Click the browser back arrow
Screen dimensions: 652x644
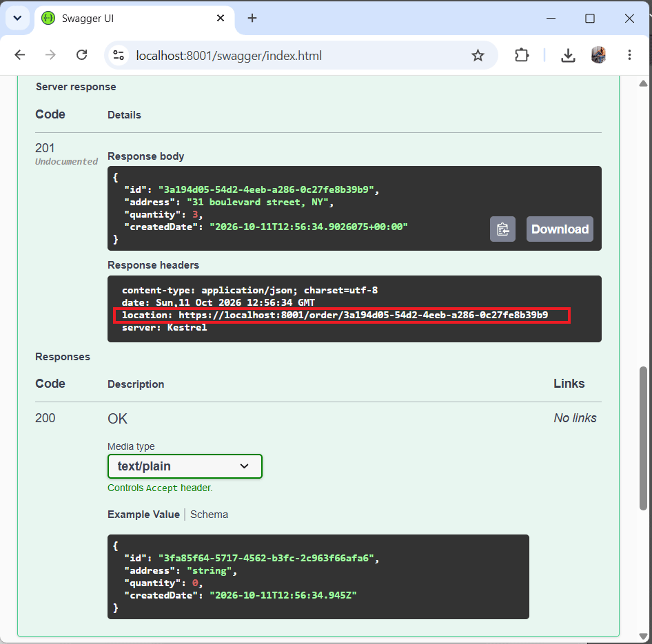[20, 55]
